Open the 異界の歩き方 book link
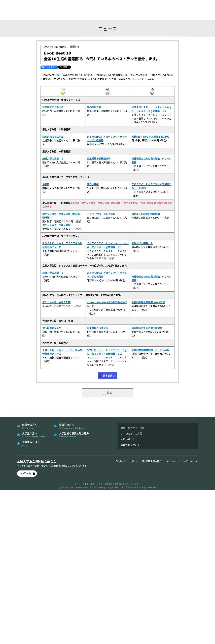Screen dimensions: 215x644 tap(94, 107)
